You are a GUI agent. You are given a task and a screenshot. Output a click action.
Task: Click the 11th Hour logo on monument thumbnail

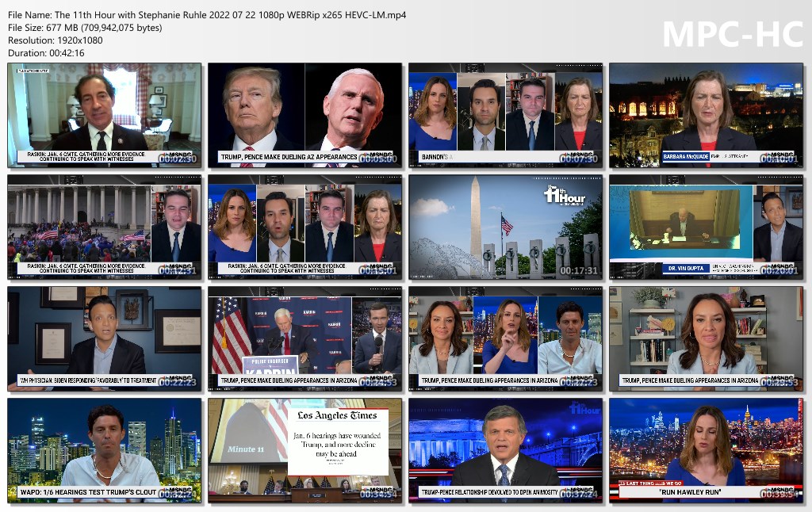pyautogui.click(x=564, y=196)
